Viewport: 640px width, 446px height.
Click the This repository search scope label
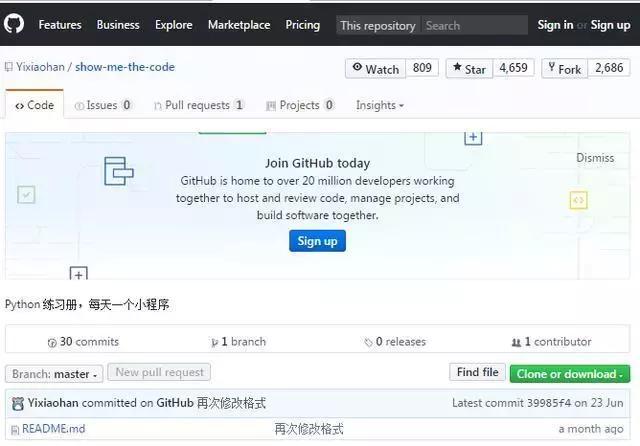click(x=378, y=26)
